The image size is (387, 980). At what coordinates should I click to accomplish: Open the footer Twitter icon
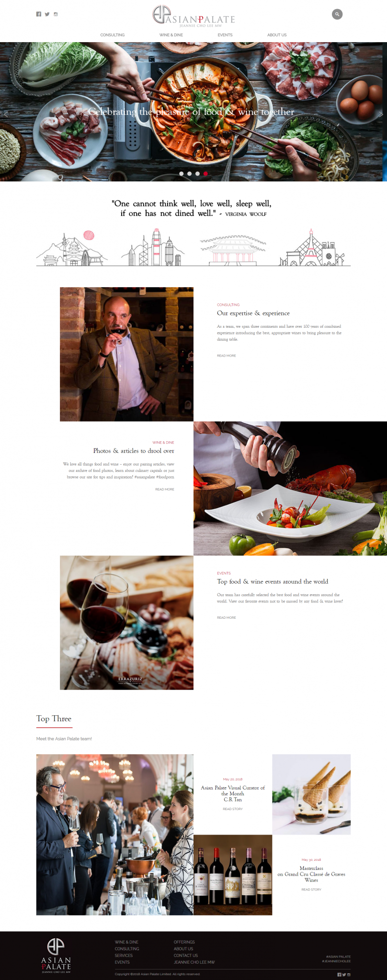(344, 975)
